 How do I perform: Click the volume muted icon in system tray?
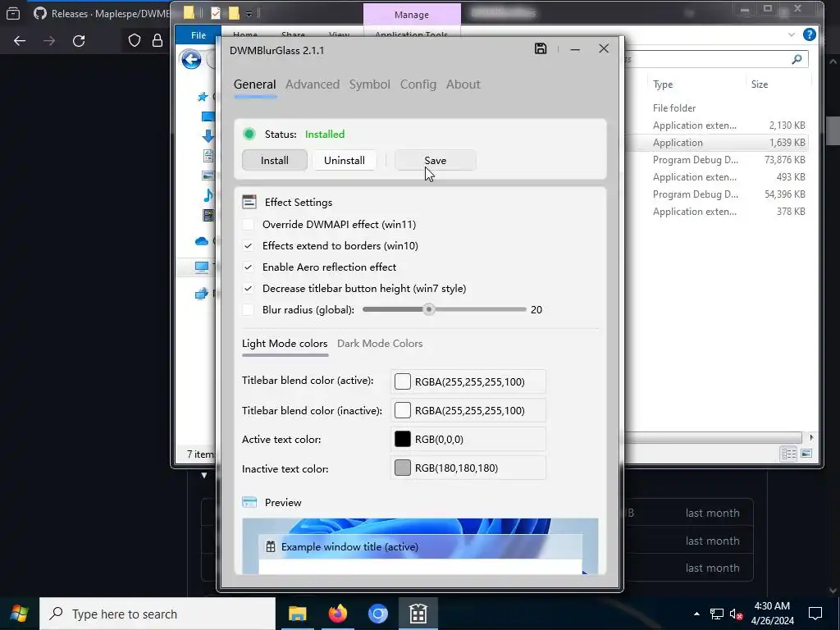tap(737, 614)
